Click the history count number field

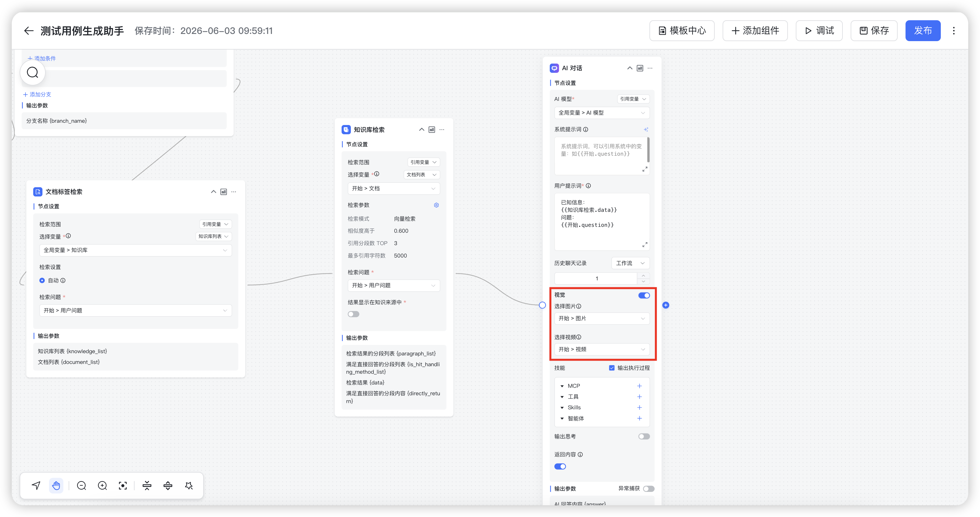pos(596,278)
